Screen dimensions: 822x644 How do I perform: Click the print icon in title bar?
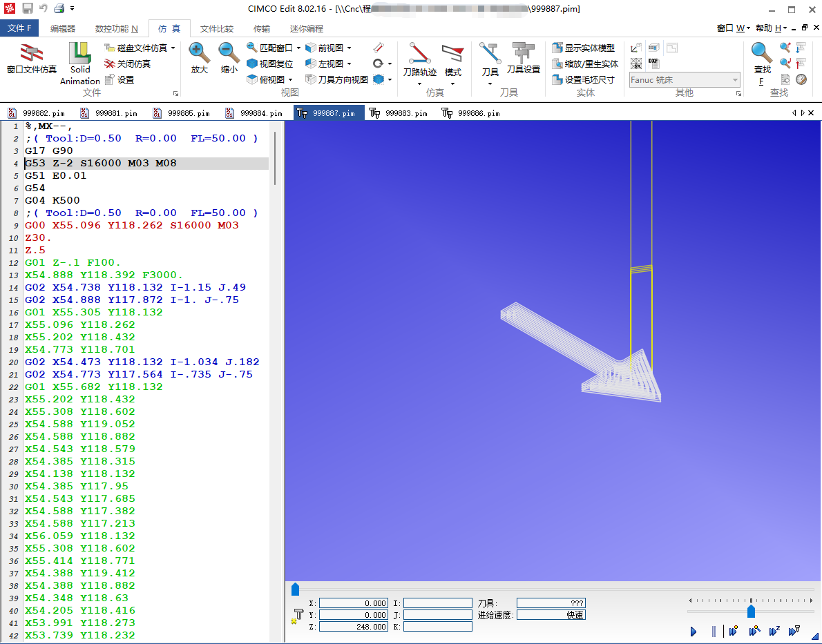click(x=59, y=8)
